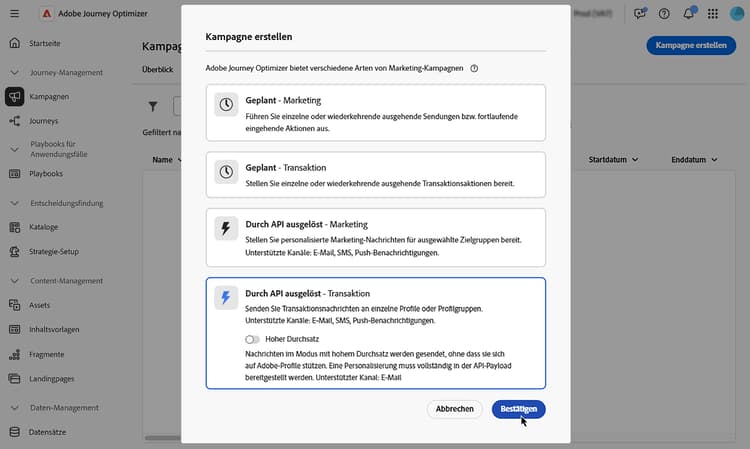Image resolution: width=750 pixels, height=449 pixels.
Task: Click the Hoher Durchsatz label
Action: pos(292,339)
